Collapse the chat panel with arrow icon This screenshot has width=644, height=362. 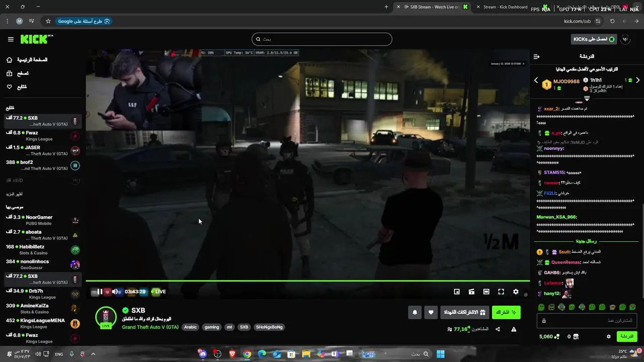[536, 56]
